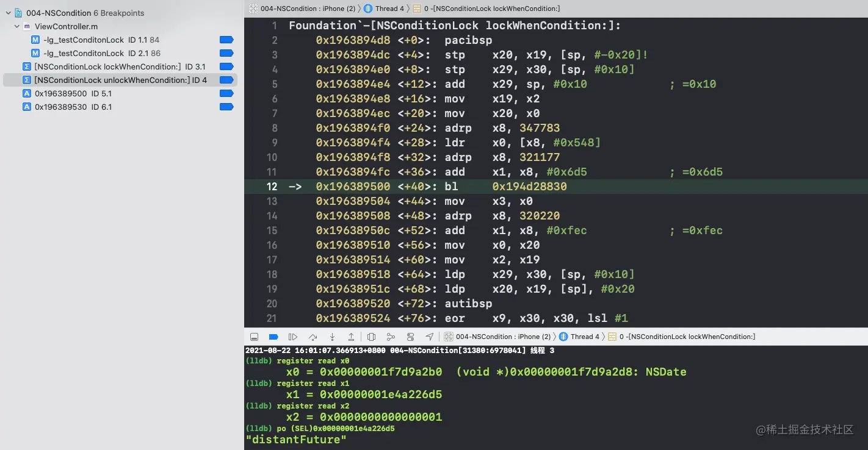Click x2 value 0x0000000000000001 in console

pos(381,417)
